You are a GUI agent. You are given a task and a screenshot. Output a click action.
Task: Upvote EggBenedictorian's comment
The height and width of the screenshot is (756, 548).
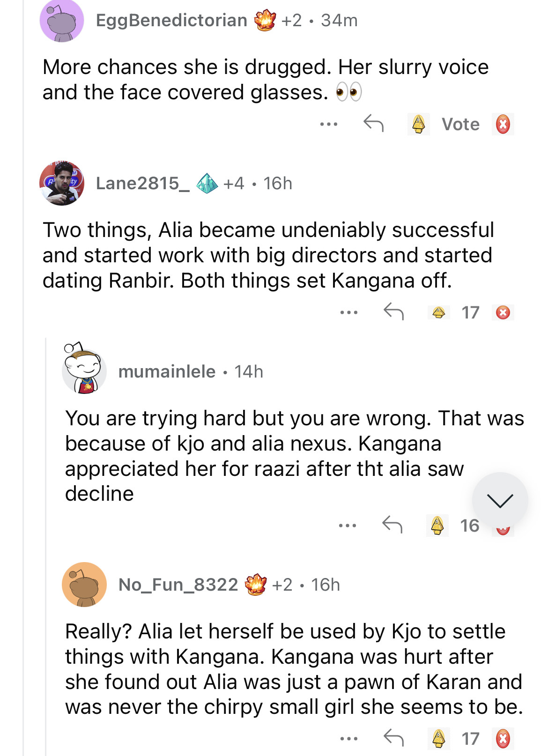pos(419,124)
